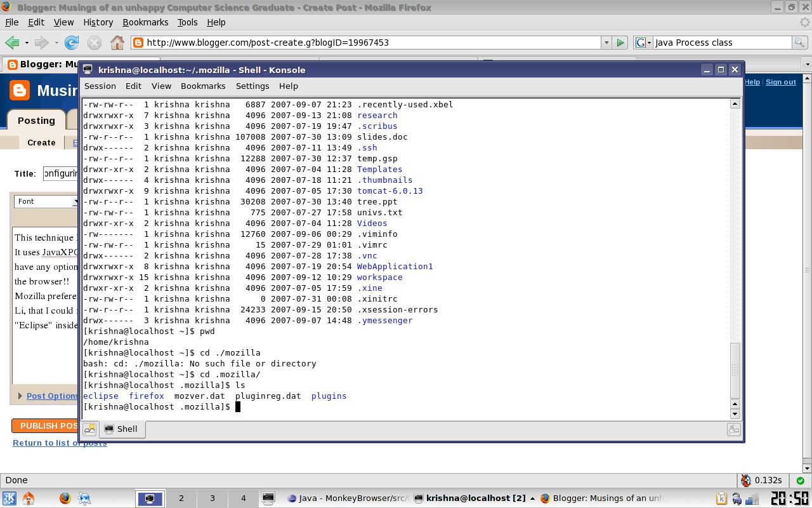Click the orange Blogger logo on the page
The image size is (812, 508).
click(x=20, y=90)
